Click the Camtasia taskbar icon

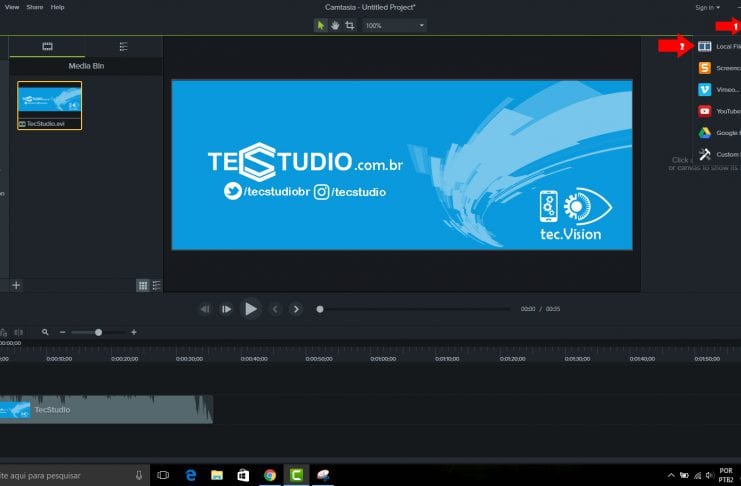[x=296, y=475]
